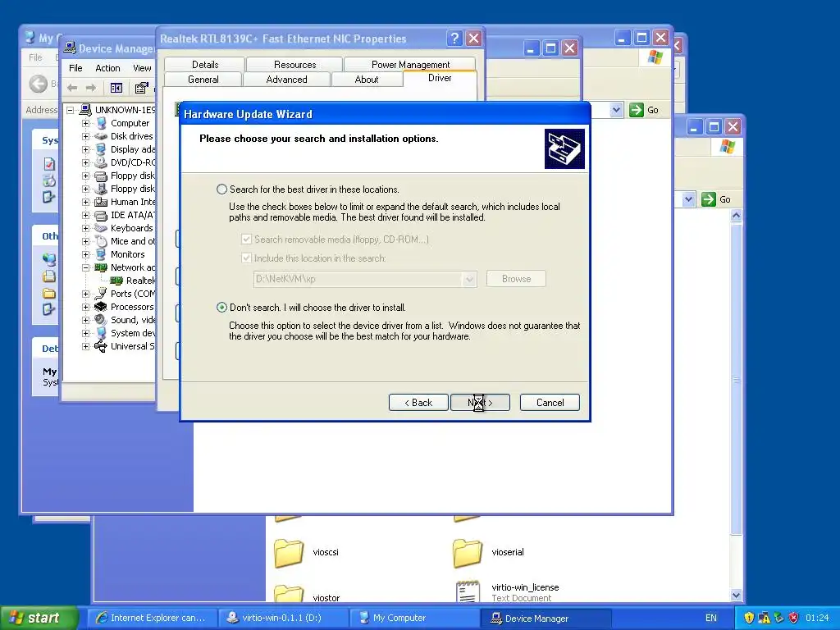
Task: Open Device Manager Action menu
Action: [x=107, y=68]
